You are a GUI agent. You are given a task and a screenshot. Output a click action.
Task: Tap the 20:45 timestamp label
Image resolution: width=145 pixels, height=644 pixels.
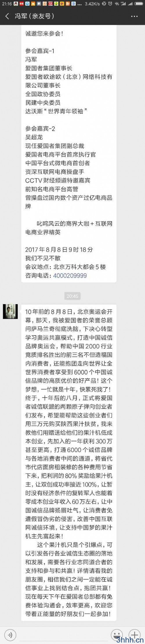click(x=72, y=296)
